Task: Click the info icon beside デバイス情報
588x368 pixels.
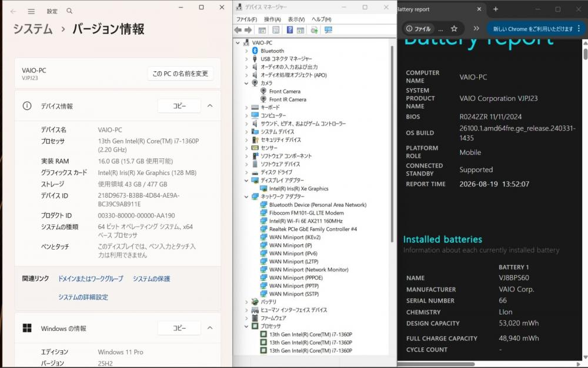Action: click(27, 106)
